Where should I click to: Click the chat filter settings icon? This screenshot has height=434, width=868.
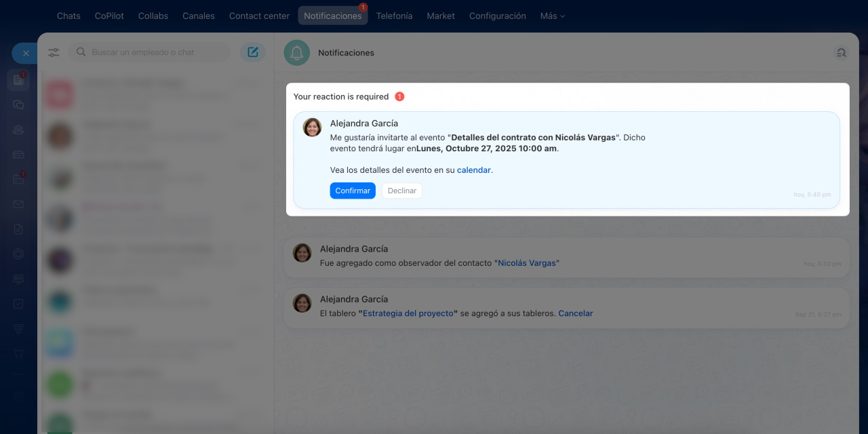pos(54,52)
